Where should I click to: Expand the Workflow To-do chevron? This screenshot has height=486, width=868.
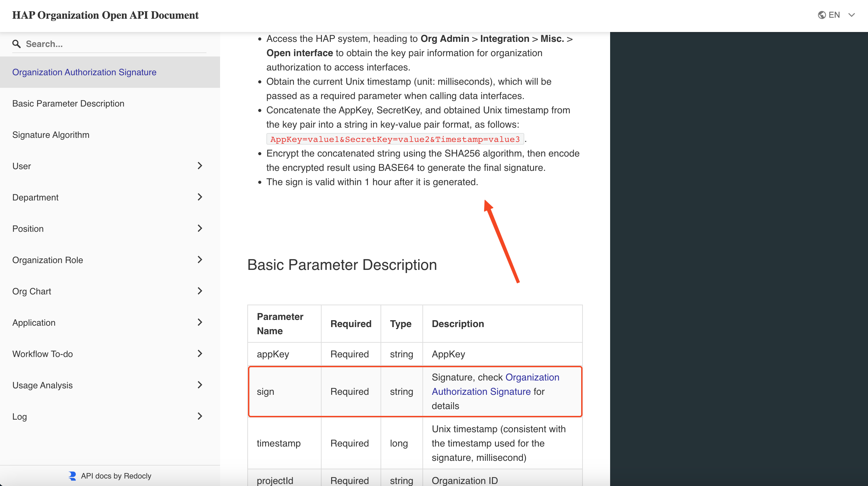(200, 354)
